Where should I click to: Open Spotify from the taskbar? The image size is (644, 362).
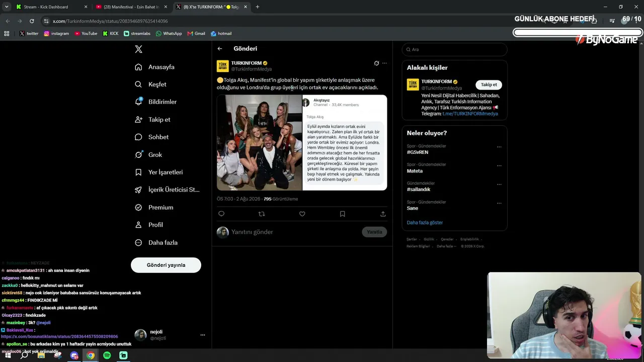click(107, 355)
